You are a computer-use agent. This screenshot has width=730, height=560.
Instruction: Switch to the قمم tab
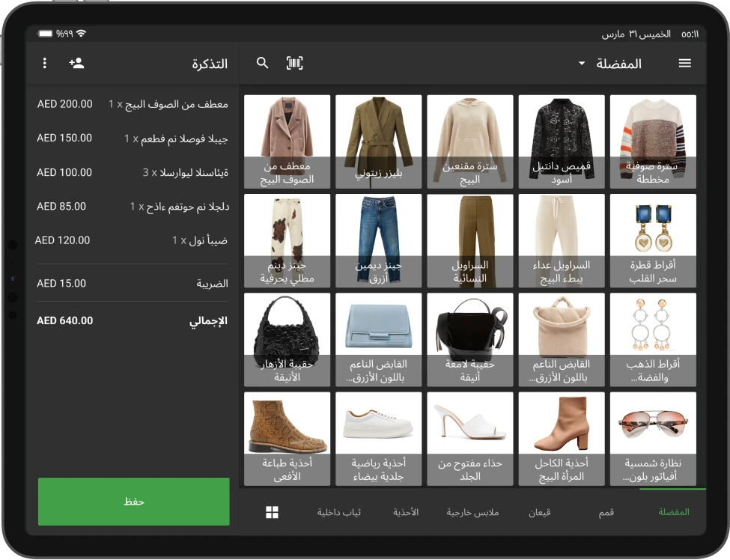tap(606, 511)
